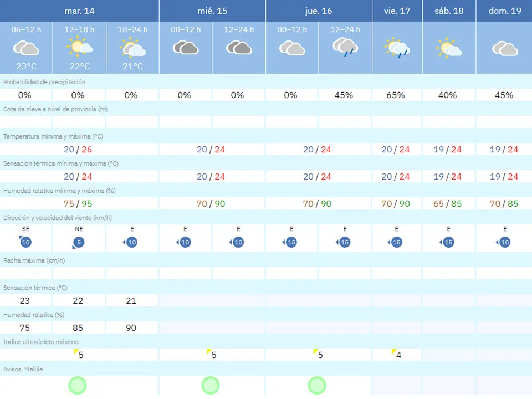
Task: Click wind 15 icon for jue. 16 00–12 h
Action: (290, 242)
